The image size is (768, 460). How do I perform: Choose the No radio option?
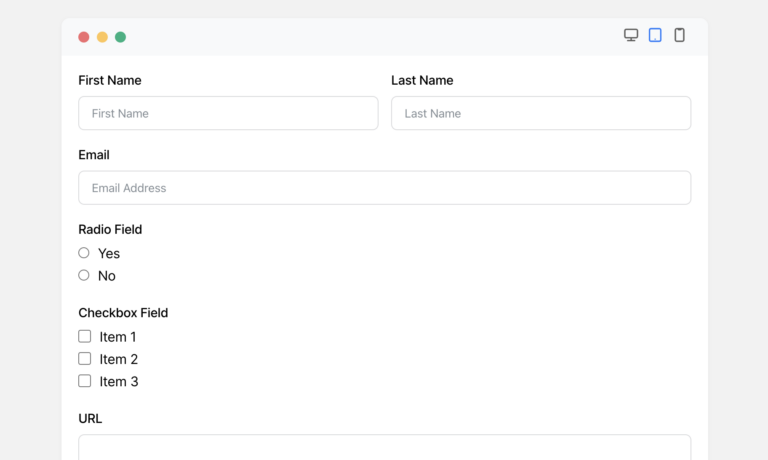click(84, 275)
